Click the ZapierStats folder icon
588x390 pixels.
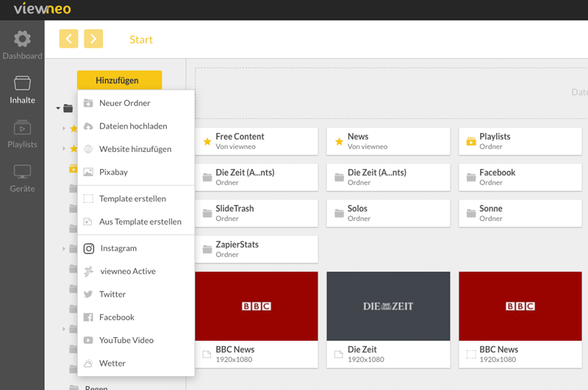[207, 250]
